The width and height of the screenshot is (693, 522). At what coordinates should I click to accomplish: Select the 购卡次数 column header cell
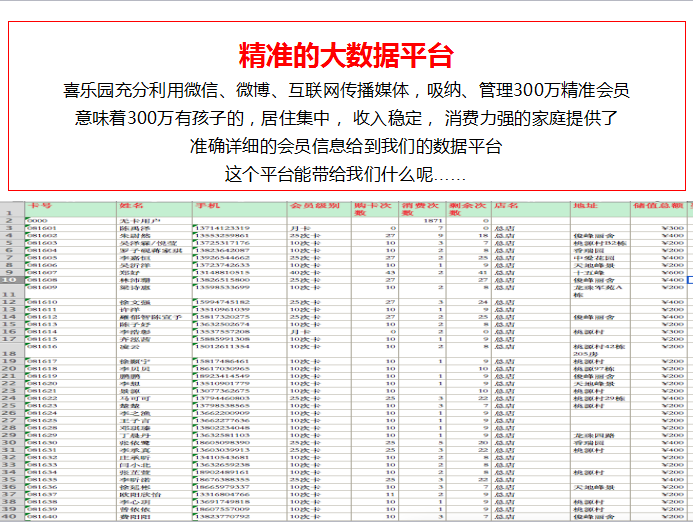375,209
